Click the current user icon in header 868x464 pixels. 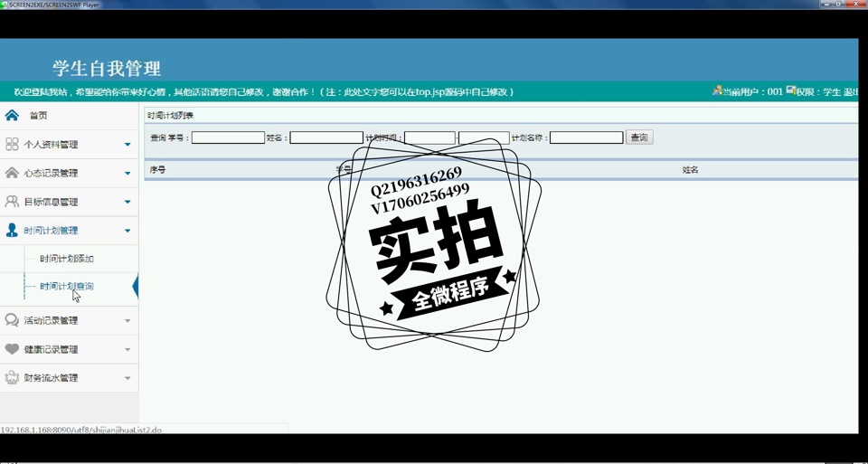click(717, 91)
